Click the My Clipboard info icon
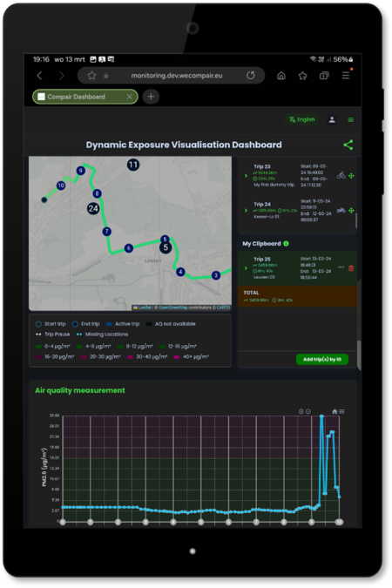392x588 pixels. tap(287, 243)
